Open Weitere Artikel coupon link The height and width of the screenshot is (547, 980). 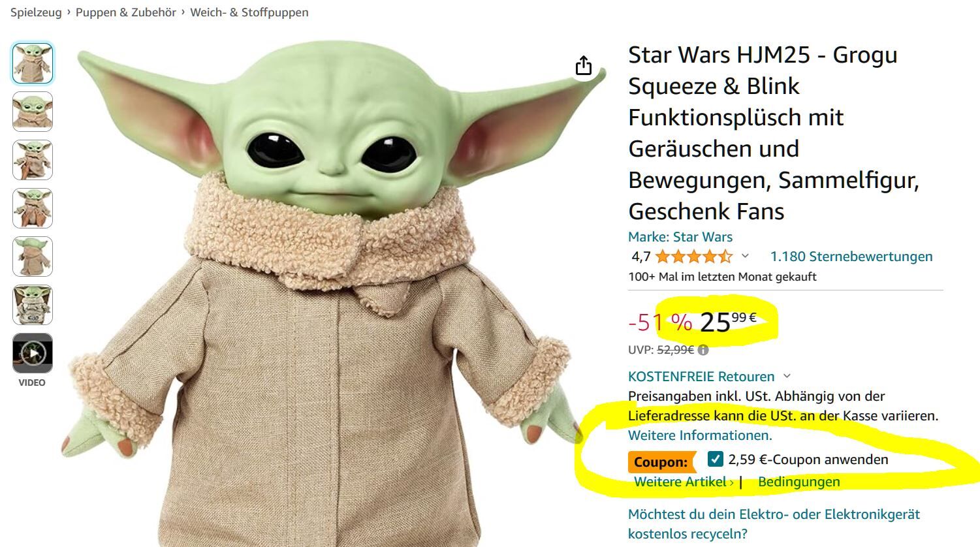coord(684,482)
